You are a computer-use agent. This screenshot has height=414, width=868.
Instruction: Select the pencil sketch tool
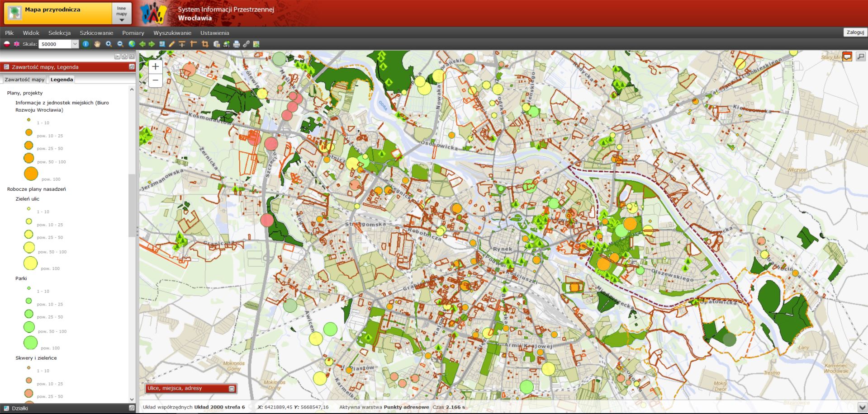coord(171,44)
